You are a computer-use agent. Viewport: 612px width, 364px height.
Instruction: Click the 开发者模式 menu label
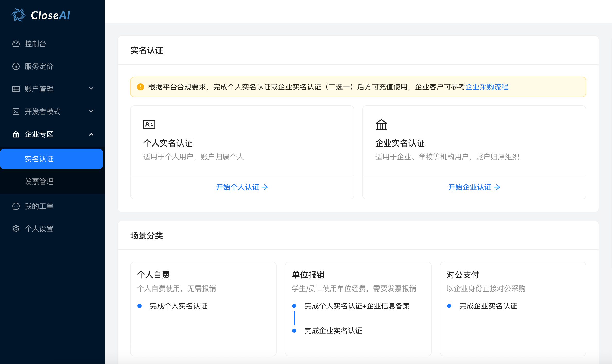pyautogui.click(x=43, y=112)
